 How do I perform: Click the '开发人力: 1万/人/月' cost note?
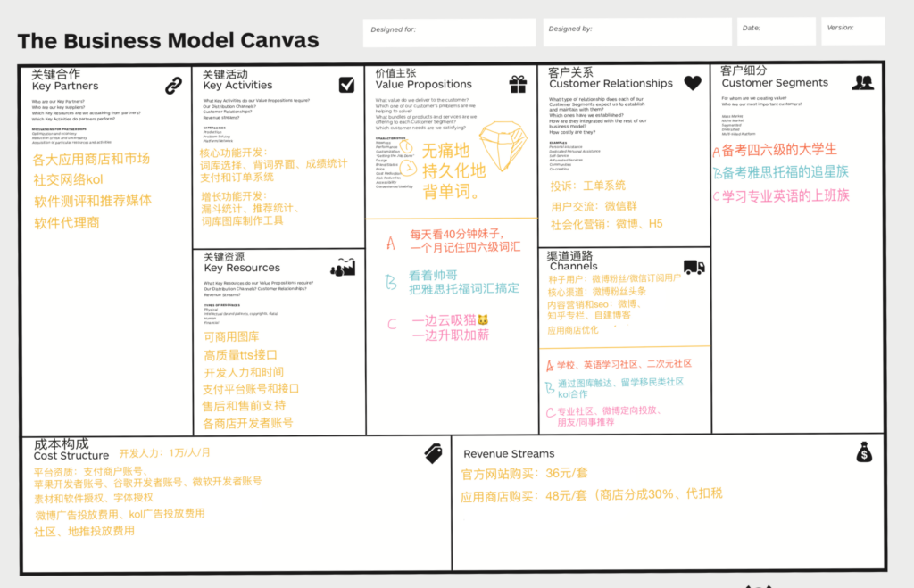[x=164, y=452]
